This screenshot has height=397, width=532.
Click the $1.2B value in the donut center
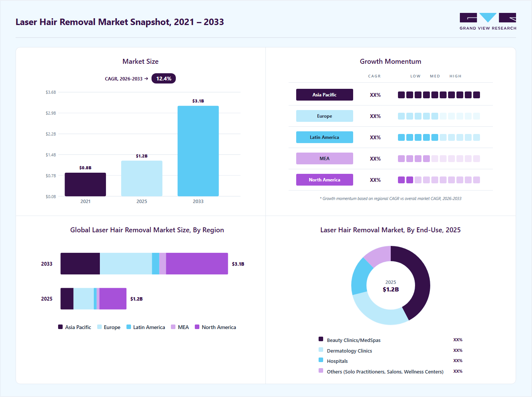coord(391,290)
